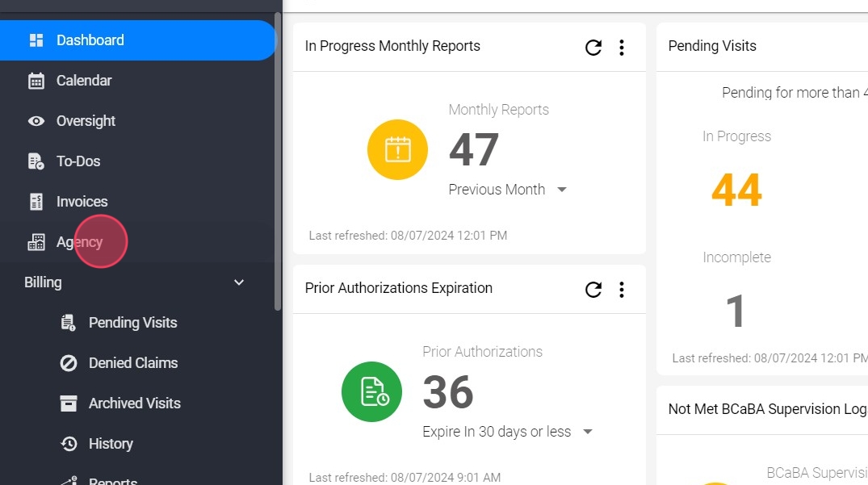The width and height of the screenshot is (868, 485).
Task: Open options menu for Monthly Reports widget
Action: click(622, 48)
